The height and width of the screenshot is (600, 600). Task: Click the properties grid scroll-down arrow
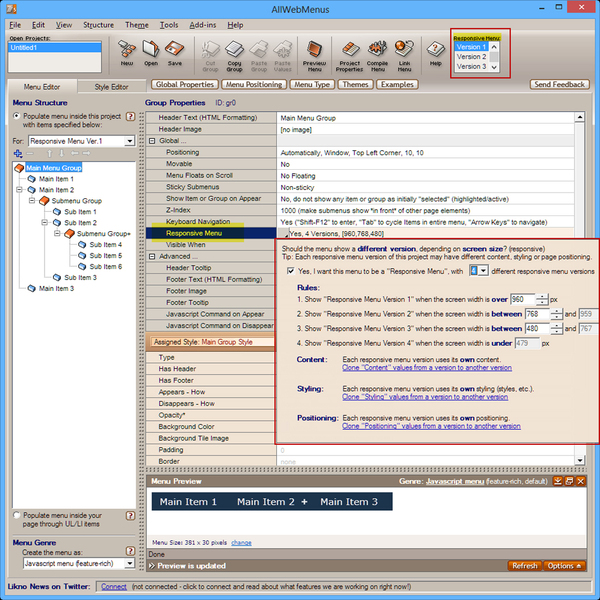coord(580,460)
